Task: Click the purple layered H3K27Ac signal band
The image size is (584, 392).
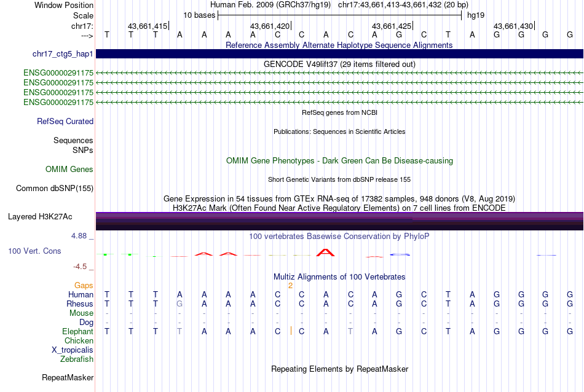Action: point(339,221)
